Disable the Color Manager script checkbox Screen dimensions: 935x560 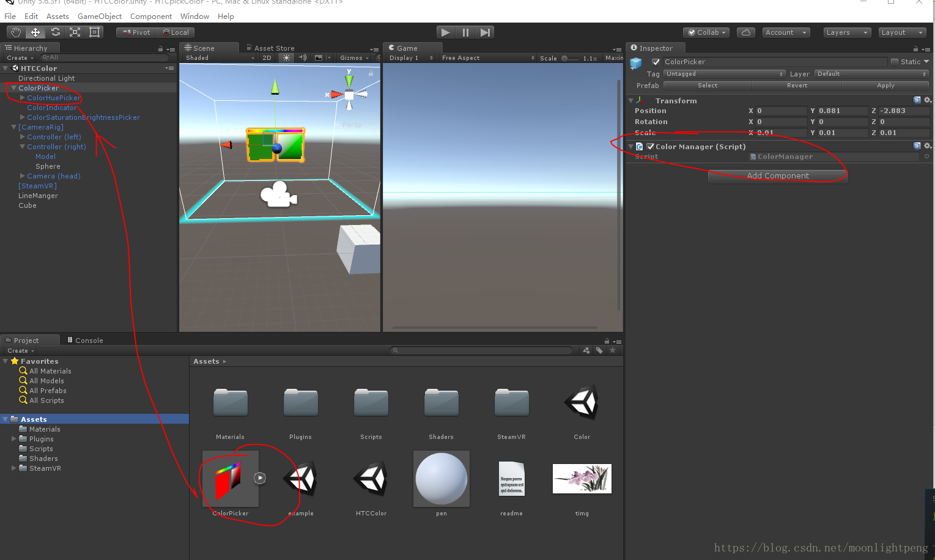pyautogui.click(x=651, y=146)
